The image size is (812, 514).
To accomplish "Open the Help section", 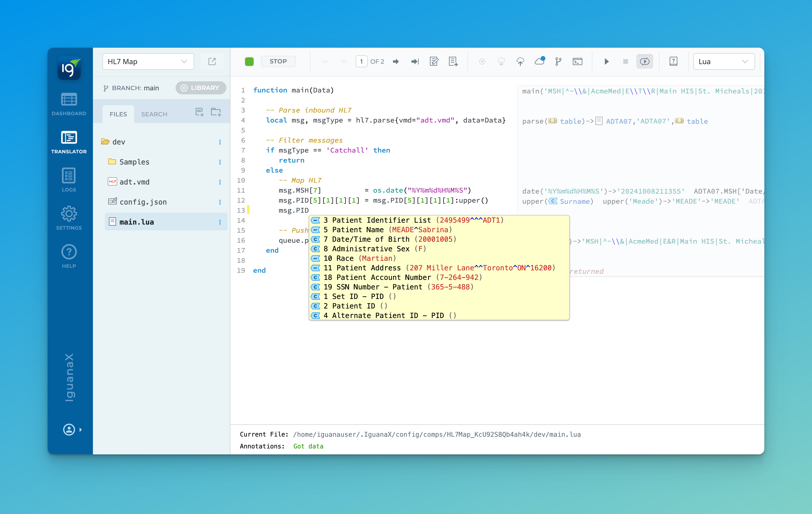I will pyautogui.click(x=69, y=257).
